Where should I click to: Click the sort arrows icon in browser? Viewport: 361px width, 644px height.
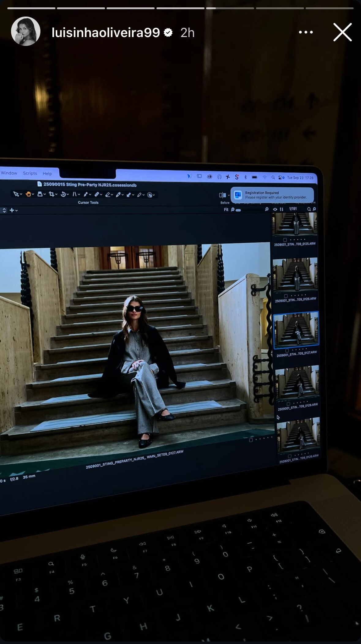[281, 209]
